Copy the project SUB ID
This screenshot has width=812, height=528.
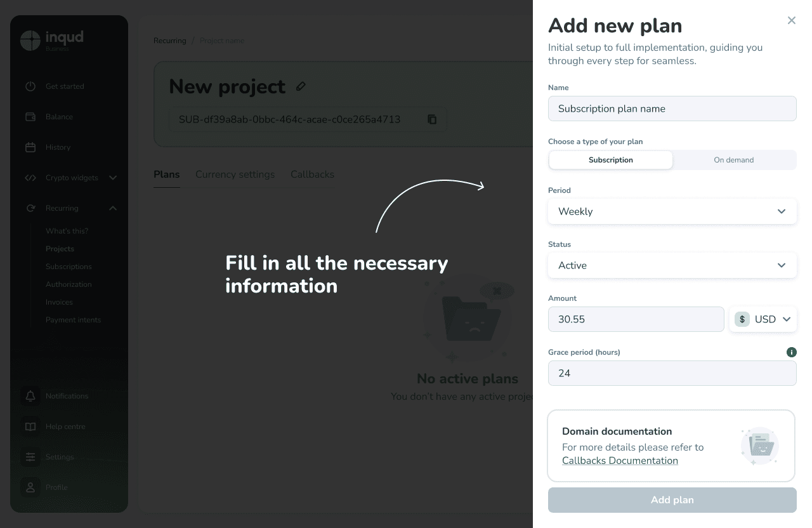coord(432,119)
